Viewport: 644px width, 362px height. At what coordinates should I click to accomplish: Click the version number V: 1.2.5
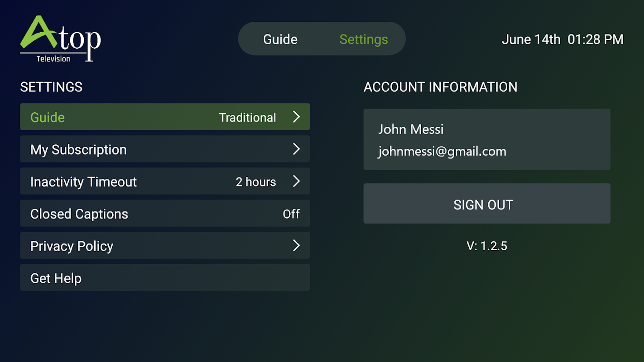pos(487,246)
